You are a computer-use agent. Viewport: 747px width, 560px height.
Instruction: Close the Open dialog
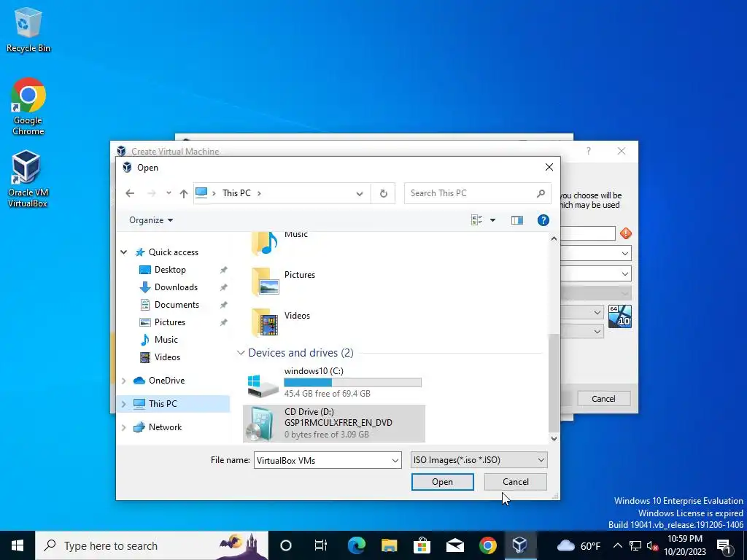(x=549, y=167)
